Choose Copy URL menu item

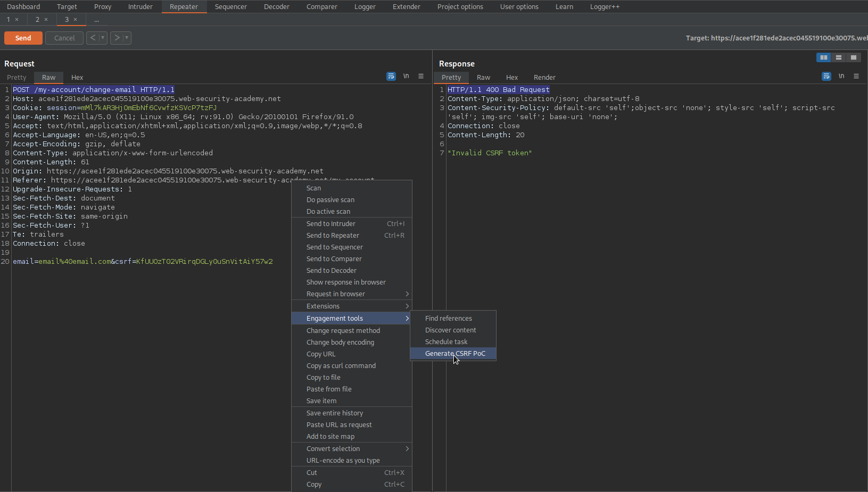pos(352,354)
